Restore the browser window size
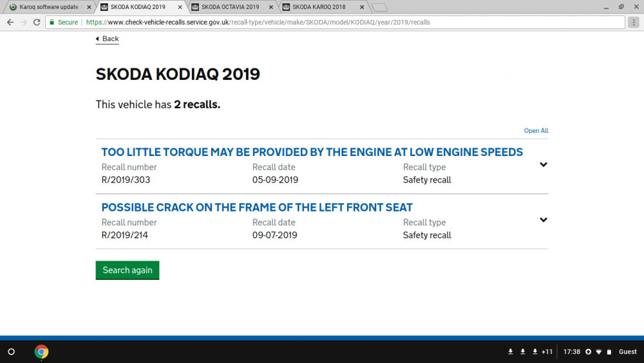644x363 pixels. [621, 7]
